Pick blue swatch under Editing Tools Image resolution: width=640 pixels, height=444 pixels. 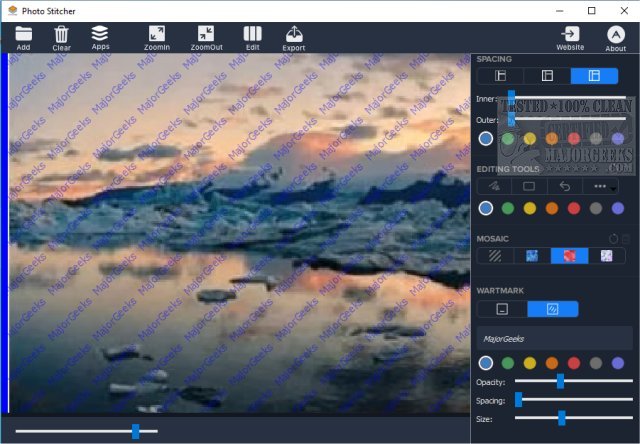(x=485, y=209)
